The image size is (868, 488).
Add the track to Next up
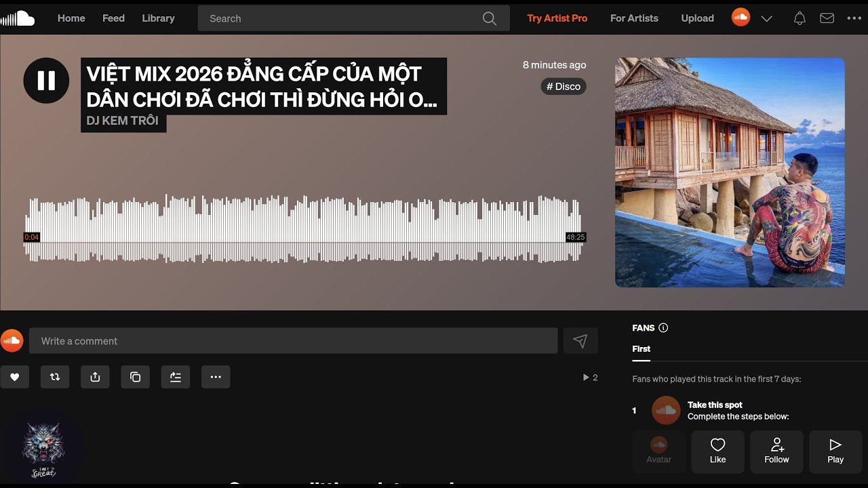[x=176, y=377]
